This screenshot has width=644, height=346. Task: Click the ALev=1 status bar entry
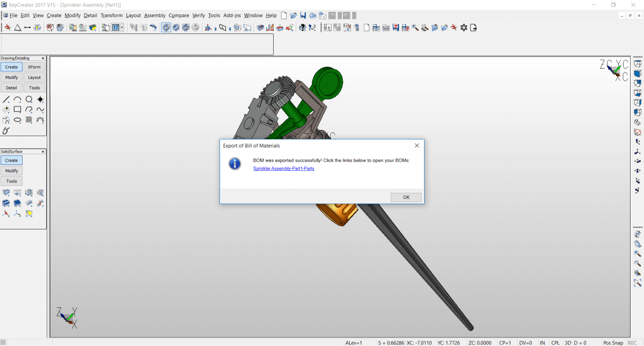[354, 343]
